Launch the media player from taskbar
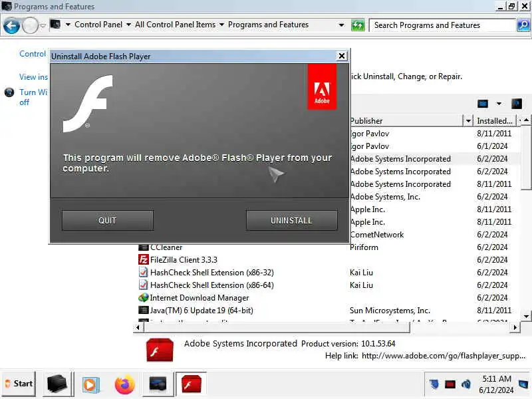Viewport: 532px width, 399px height. 90,385
